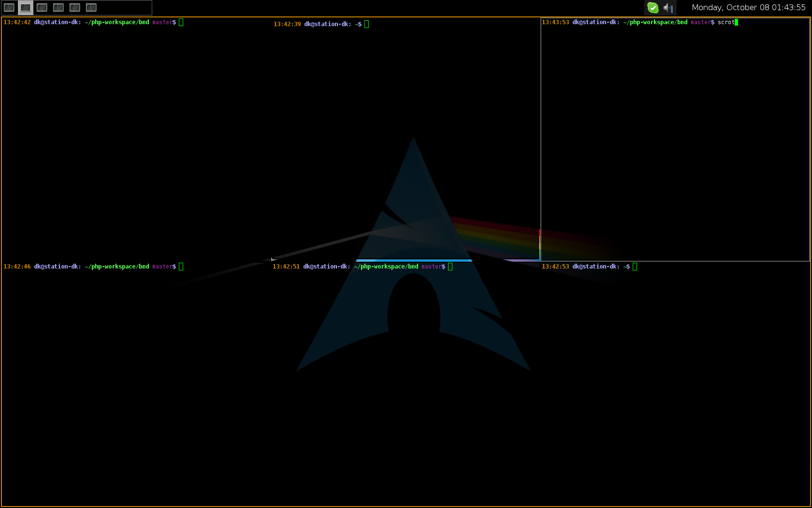Focus the terminal containing the scrot command

click(675, 139)
